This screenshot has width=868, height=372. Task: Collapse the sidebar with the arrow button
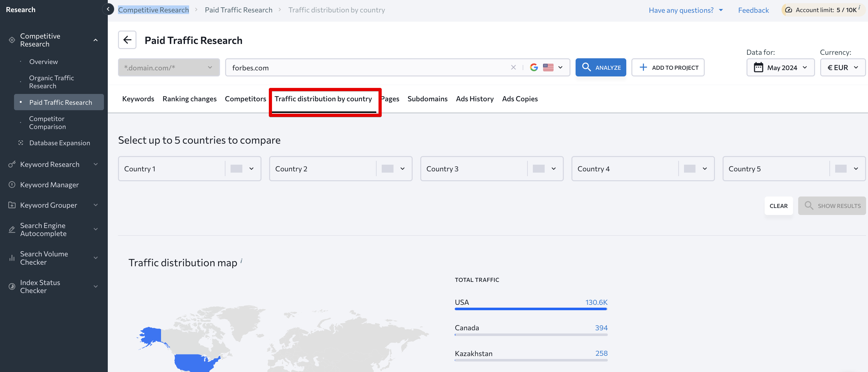tap(108, 9)
